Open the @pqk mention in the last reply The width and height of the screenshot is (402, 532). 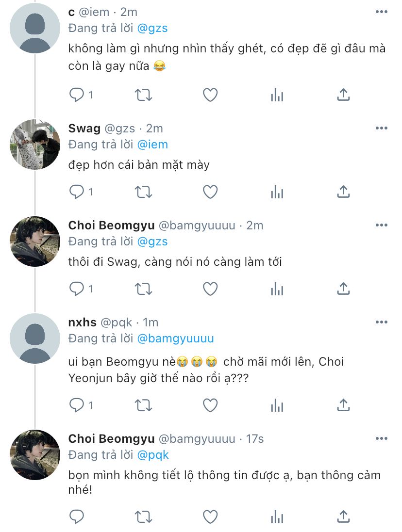(153, 455)
